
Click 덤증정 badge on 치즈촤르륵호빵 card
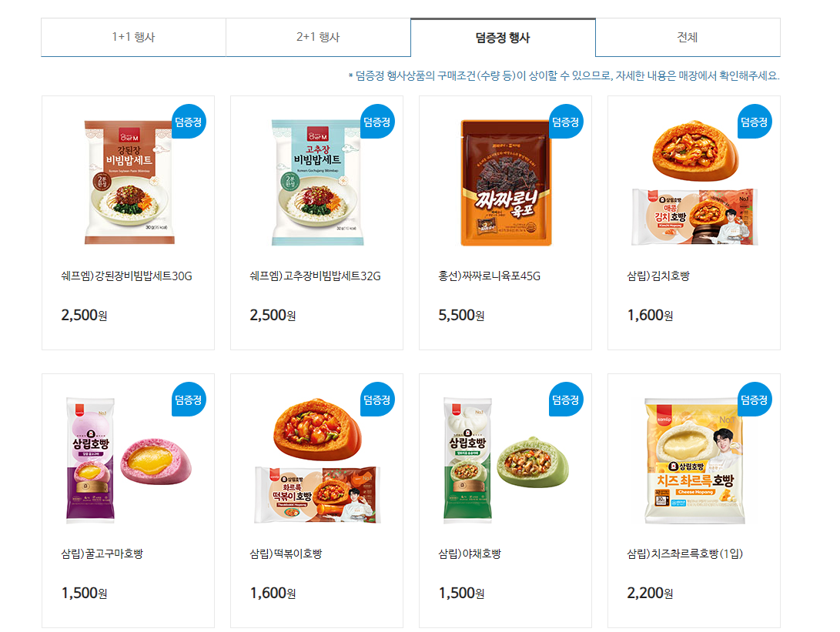(755, 400)
